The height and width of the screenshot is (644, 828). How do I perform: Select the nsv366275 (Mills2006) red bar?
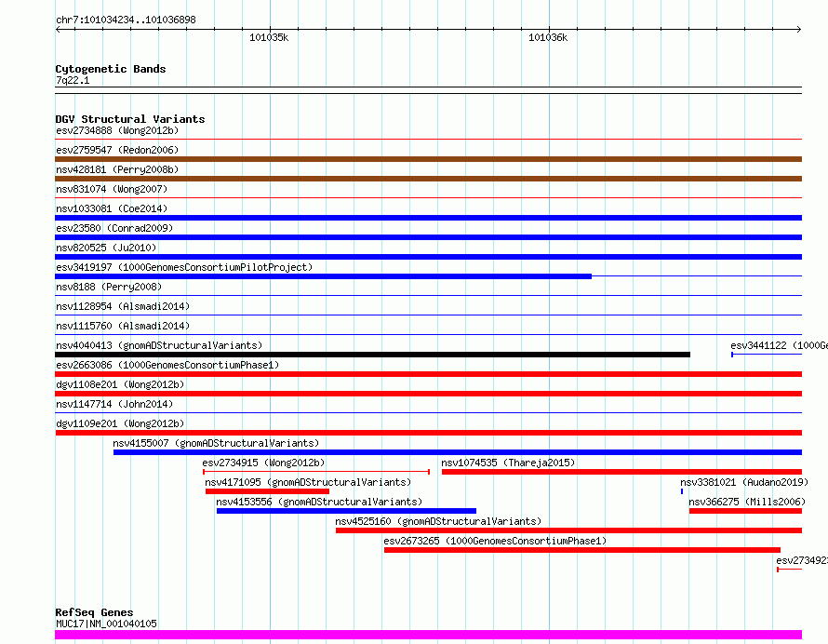point(745,511)
